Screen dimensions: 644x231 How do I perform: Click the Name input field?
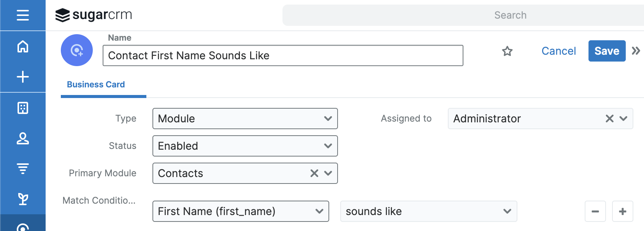coord(283,55)
